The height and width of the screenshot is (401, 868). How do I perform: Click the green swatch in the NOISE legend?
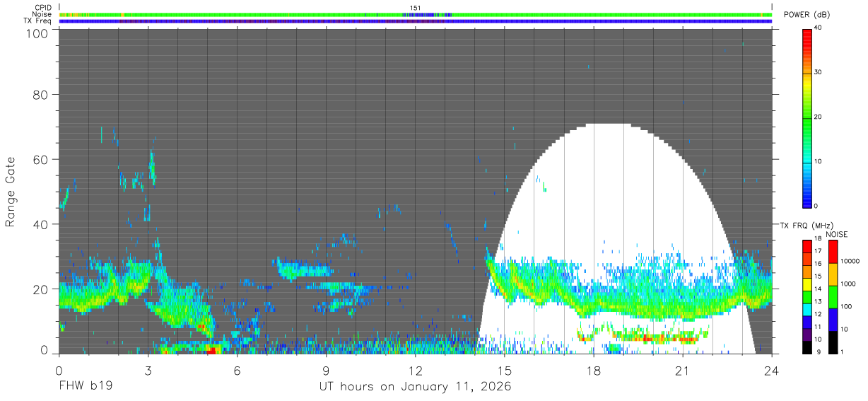coord(833,296)
